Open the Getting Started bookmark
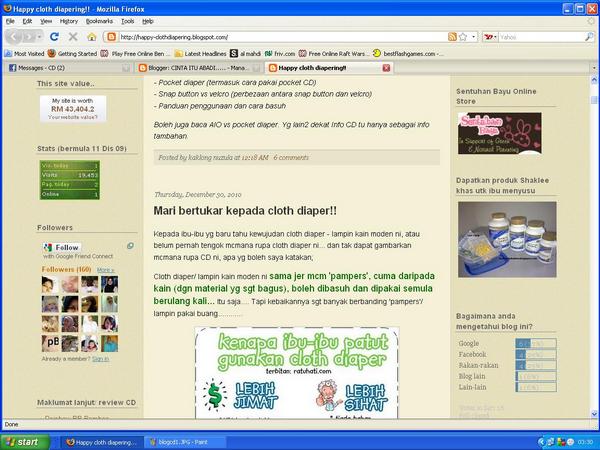This screenshot has width=600, height=450. pyautogui.click(x=72, y=54)
